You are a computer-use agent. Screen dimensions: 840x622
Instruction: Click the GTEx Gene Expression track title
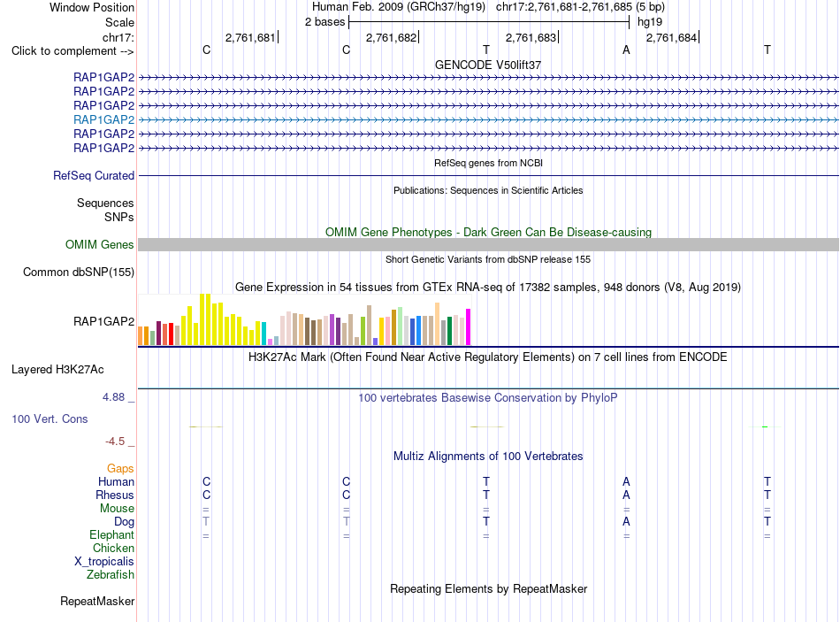tap(488, 287)
